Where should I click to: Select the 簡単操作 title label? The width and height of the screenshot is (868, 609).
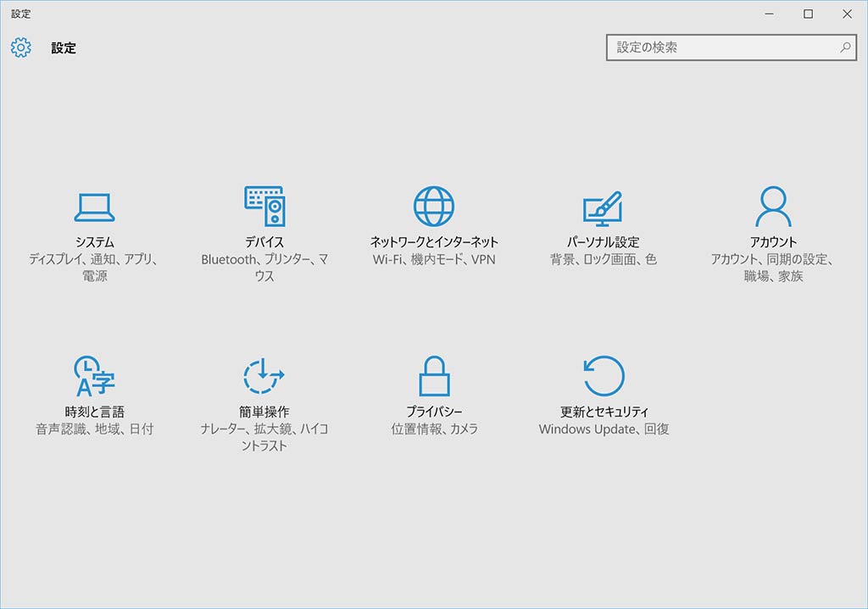coord(264,412)
